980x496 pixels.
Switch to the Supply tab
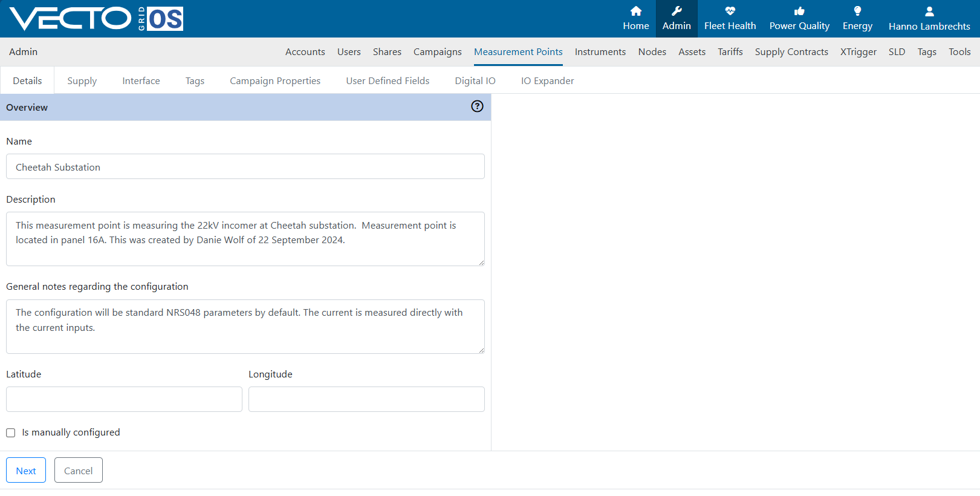click(82, 80)
